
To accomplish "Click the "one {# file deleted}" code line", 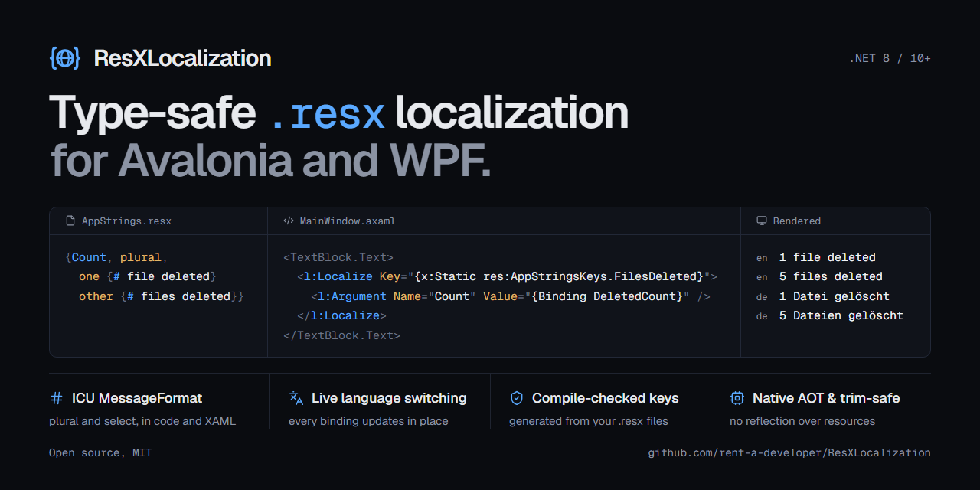I will (x=148, y=276).
